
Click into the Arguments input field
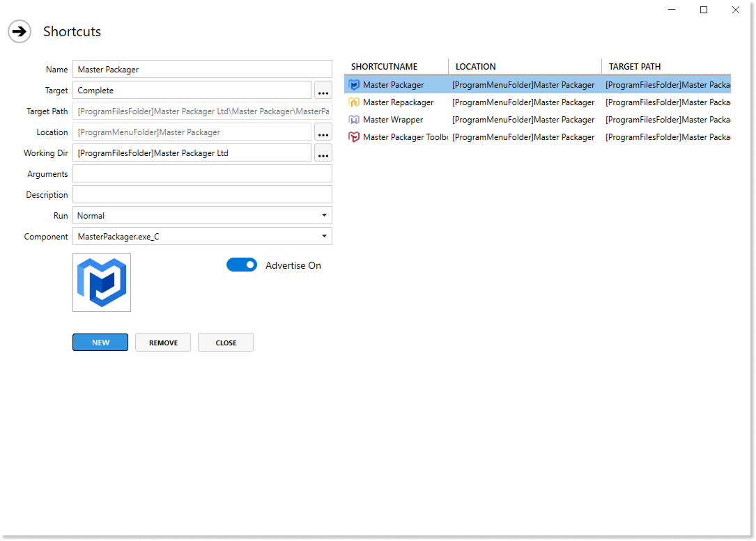202,174
